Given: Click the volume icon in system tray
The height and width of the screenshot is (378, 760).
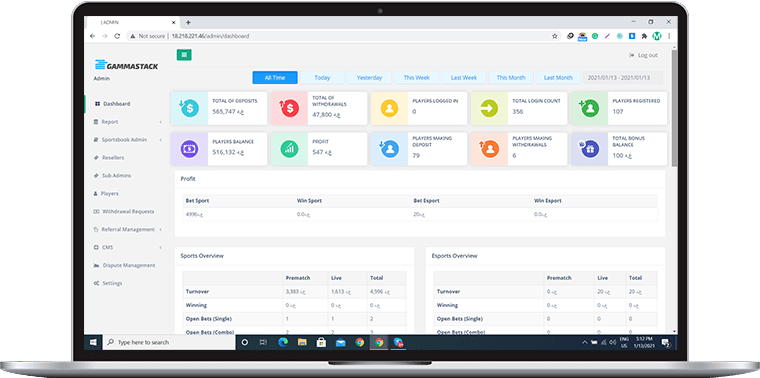Looking at the screenshot, I should (613, 343).
